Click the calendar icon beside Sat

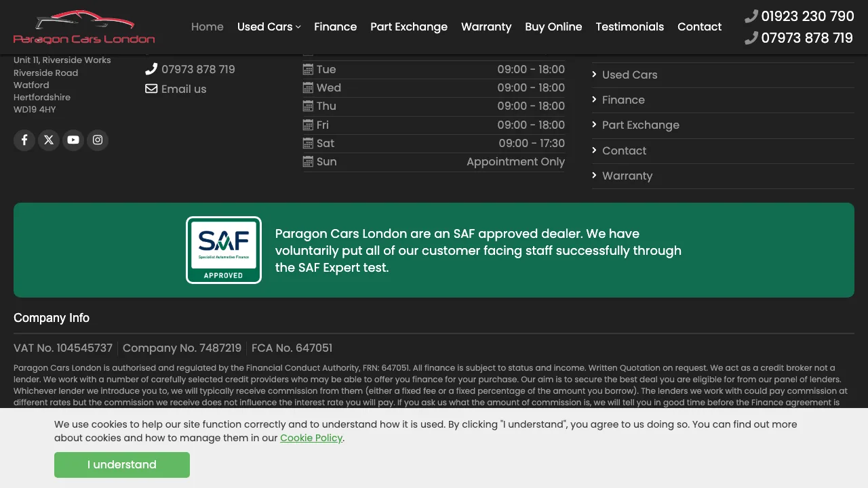(x=307, y=143)
